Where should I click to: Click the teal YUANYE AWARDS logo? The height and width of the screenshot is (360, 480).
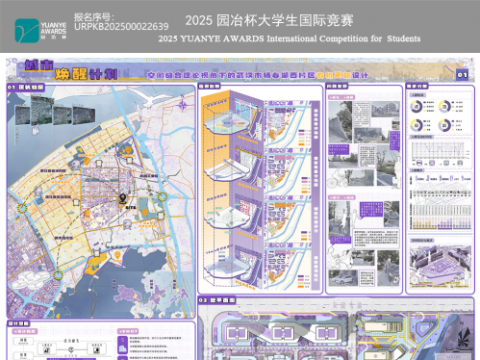pyautogui.click(x=27, y=30)
